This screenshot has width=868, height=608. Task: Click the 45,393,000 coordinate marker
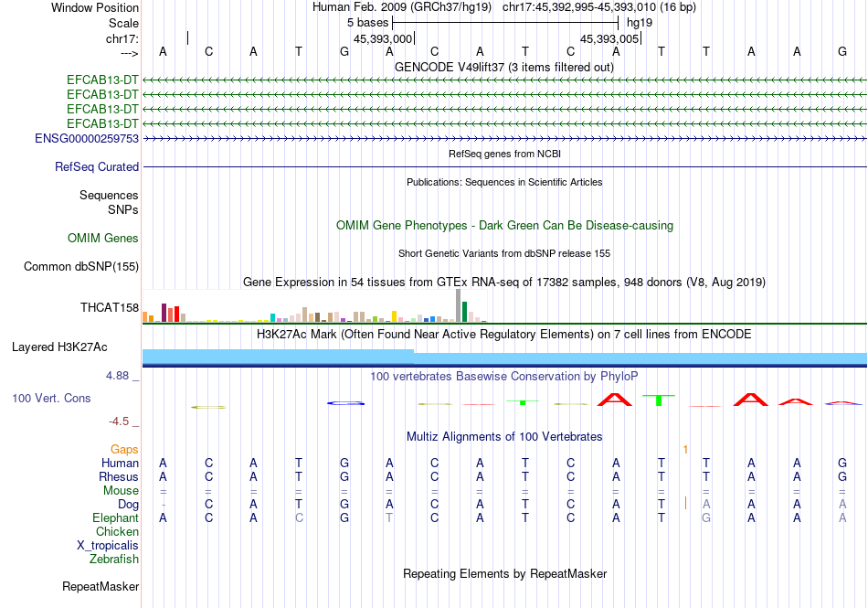[383, 38]
